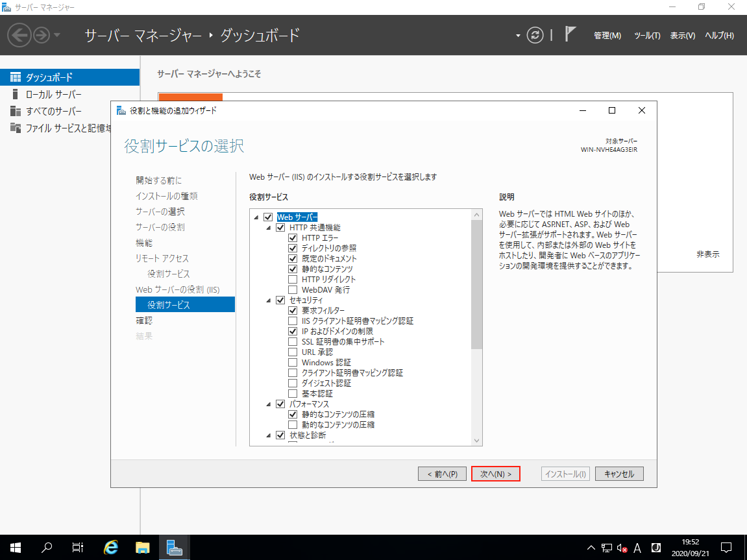Open the Windows Start menu
Viewport: 747px width, 560px height.
coord(15,548)
